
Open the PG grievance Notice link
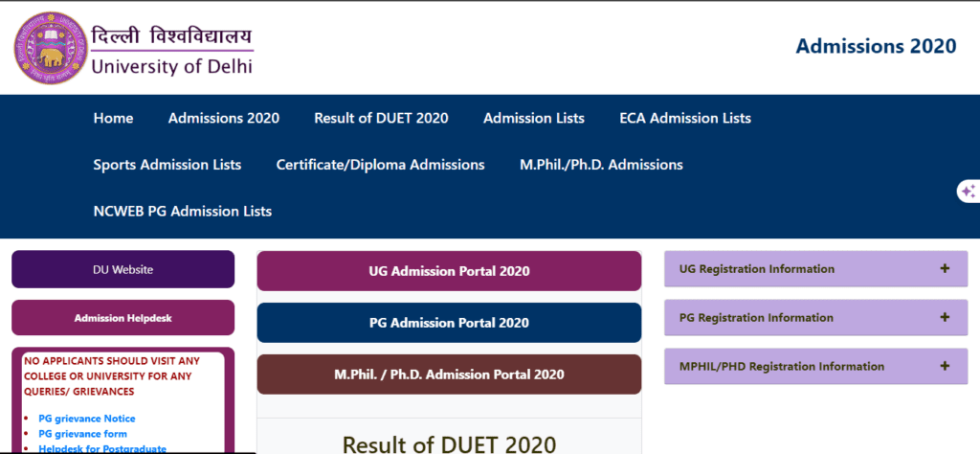click(x=87, y=419)
